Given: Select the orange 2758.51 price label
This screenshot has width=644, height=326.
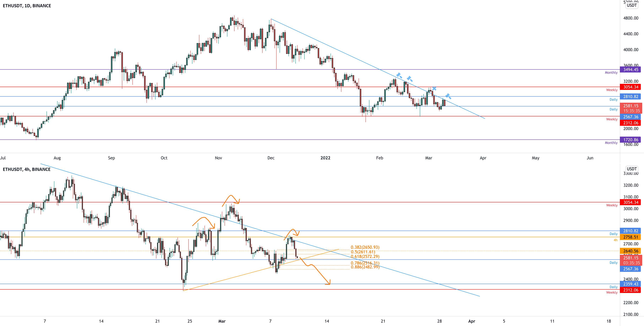Looking at the screenshot, I should pyautogui.click(x=631, y=237).
